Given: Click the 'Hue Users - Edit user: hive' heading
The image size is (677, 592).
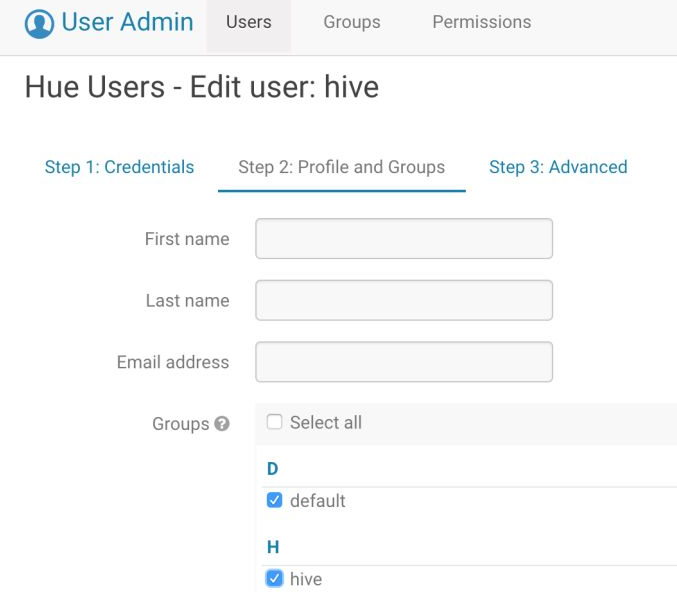Looking at the screenshot, I should (202, 87).
